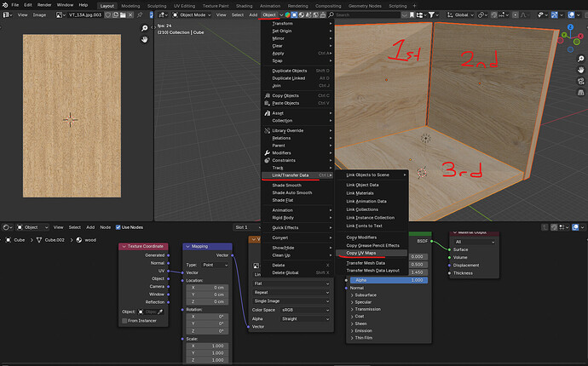Screen dimensions: 588x366
Task: Click the 3D viewport pan hand icon
Action: (x=580, y=70)
